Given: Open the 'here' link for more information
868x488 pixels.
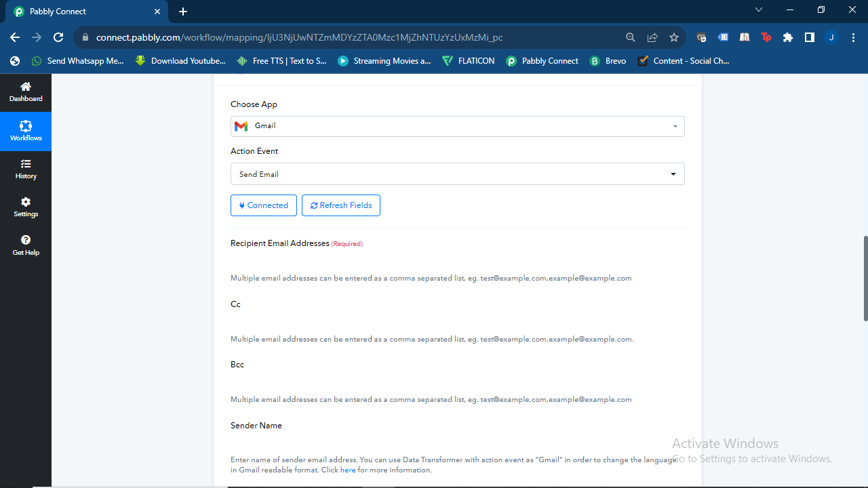Looking at the screenshot, I should coord(348,470).
